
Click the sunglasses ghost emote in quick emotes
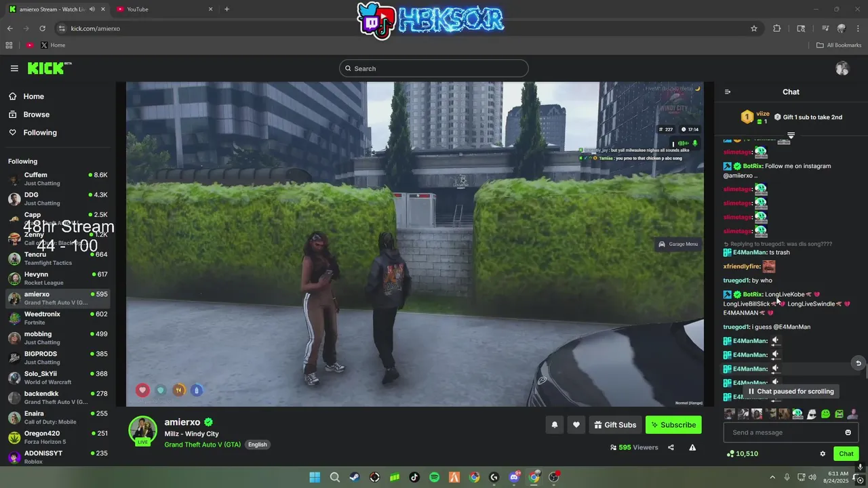812,413
